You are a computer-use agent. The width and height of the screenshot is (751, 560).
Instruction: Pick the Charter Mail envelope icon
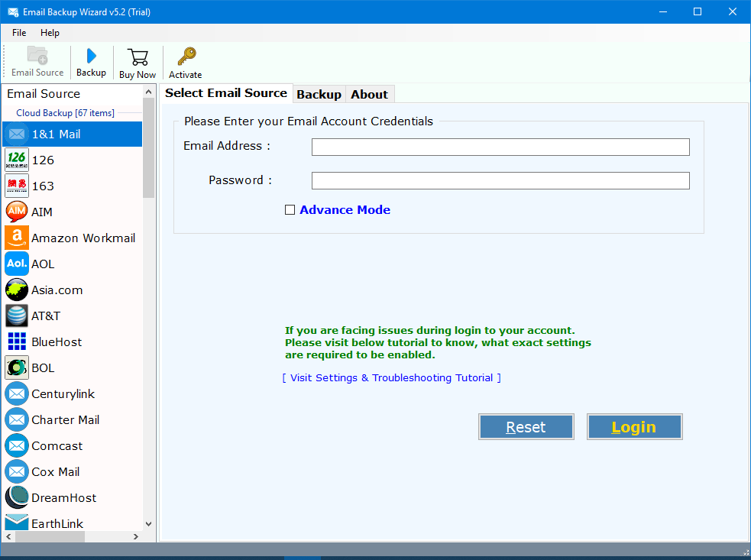tap(17, 419)
